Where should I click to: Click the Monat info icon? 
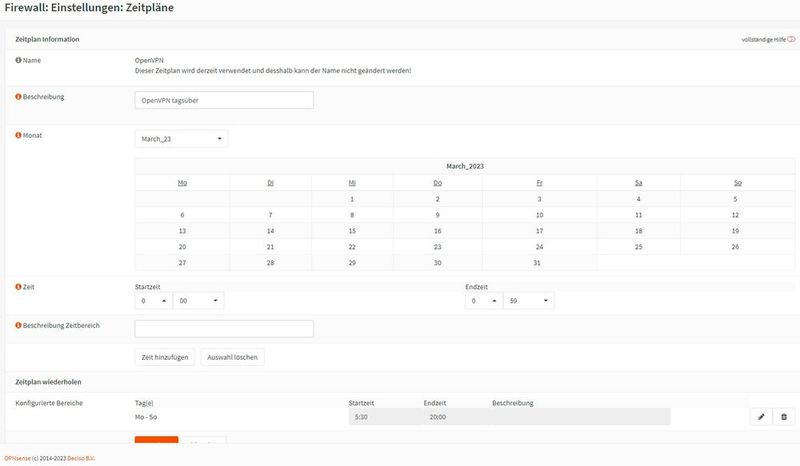click(18, 135)
